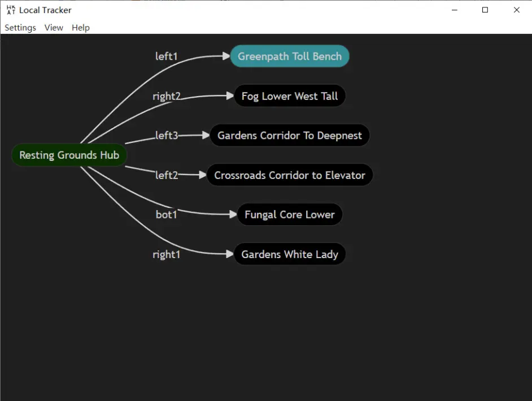Viewport: 532px width, 401px height.
Task: Click the left2 edge label
Action: pyautogui.click(x=167, y=175)
